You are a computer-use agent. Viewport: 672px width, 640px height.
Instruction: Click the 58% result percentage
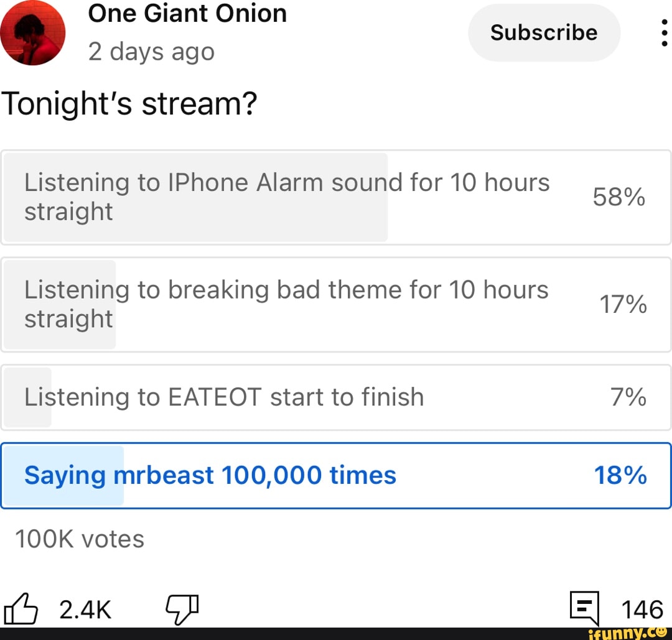619,198
